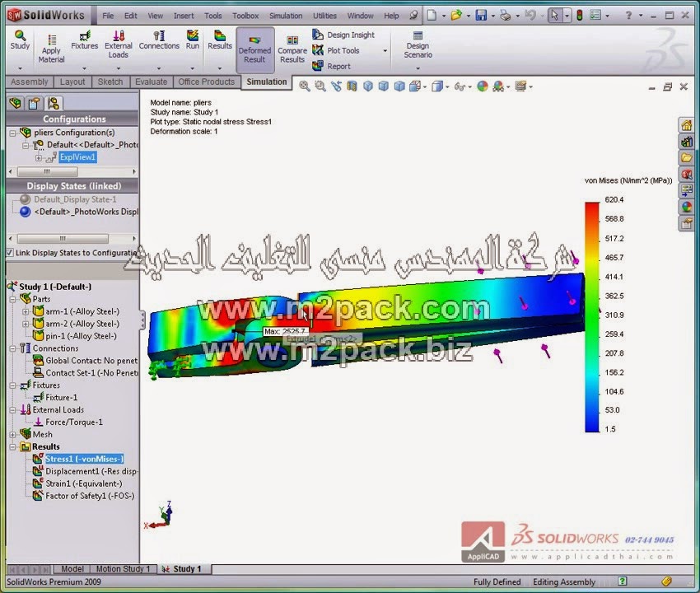Toggle the Deformed Result button
The width and height of the screenshot is (700, 593).
point(254,49)
